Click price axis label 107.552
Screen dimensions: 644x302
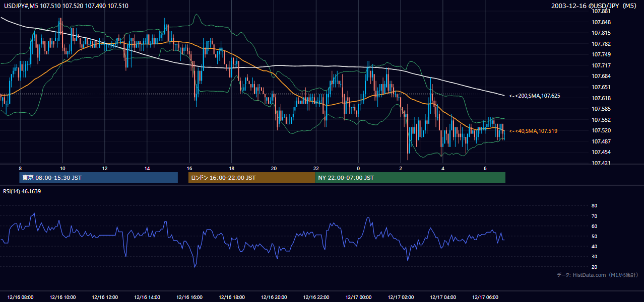coord(601,120)
